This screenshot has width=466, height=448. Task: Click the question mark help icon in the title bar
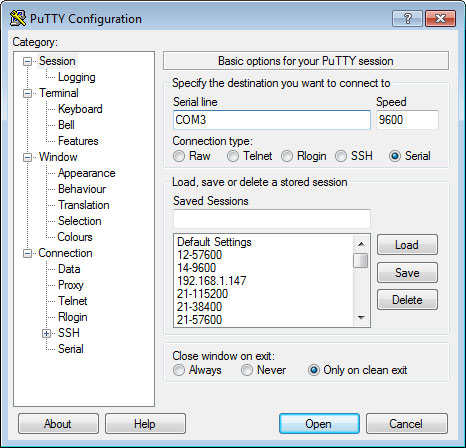click(x=407, y=18)
